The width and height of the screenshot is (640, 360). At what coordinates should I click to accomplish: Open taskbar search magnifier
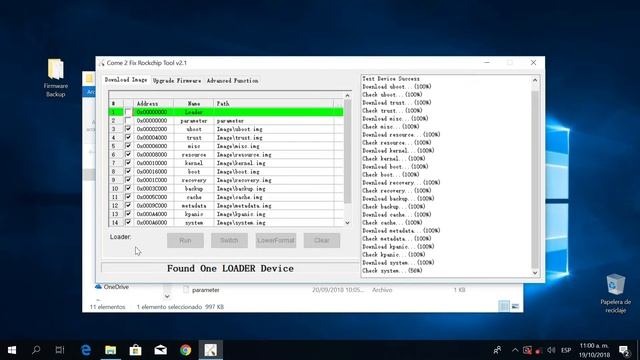point(36,350)
